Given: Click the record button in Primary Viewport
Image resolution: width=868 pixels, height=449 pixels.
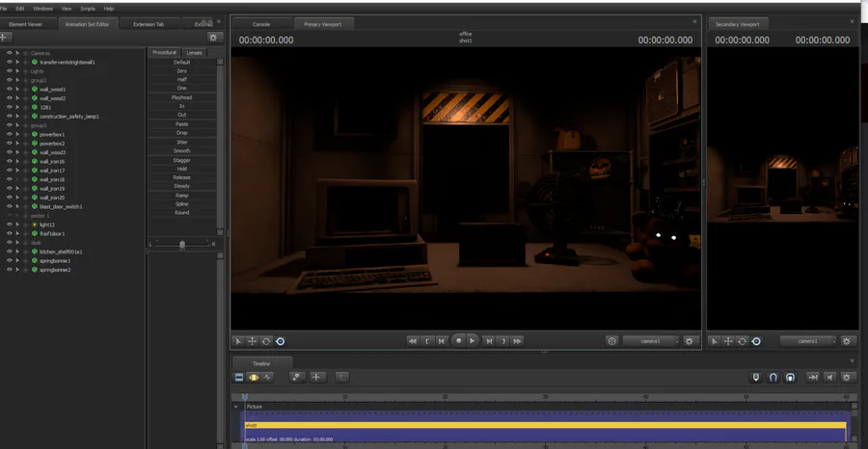Looking at the screenshot, I should click(x=458, y=341).
